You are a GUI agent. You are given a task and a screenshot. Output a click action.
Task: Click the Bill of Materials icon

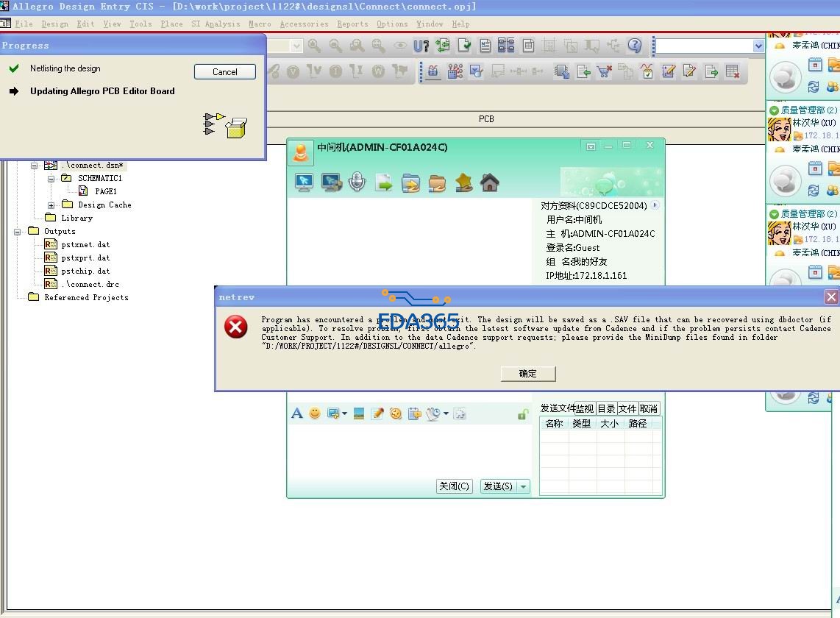[x=528, y=46]
